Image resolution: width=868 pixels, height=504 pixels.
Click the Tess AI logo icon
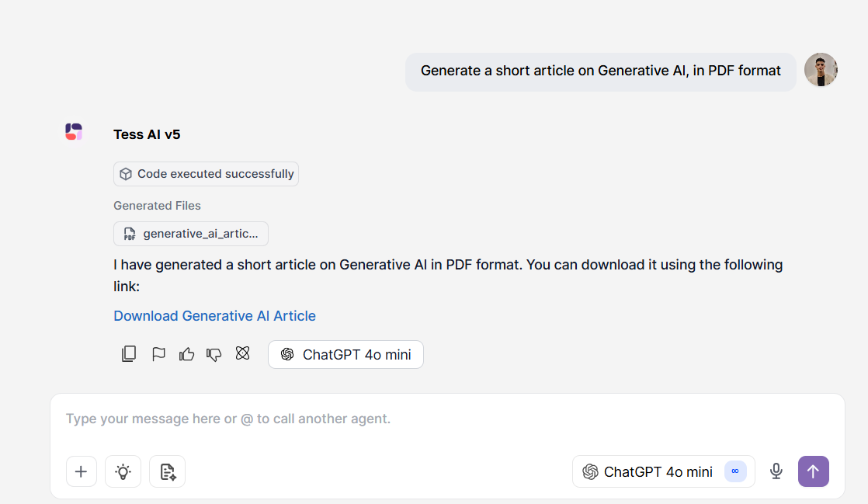tap(74, 132)
